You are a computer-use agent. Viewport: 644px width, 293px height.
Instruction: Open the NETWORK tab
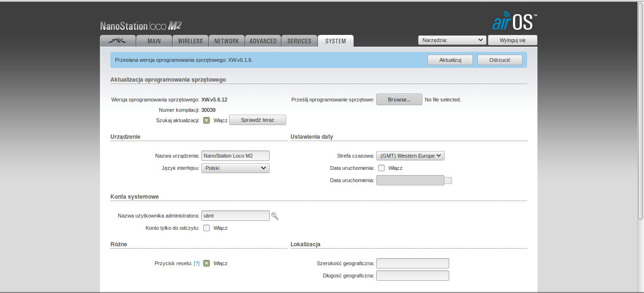(227, 41)
